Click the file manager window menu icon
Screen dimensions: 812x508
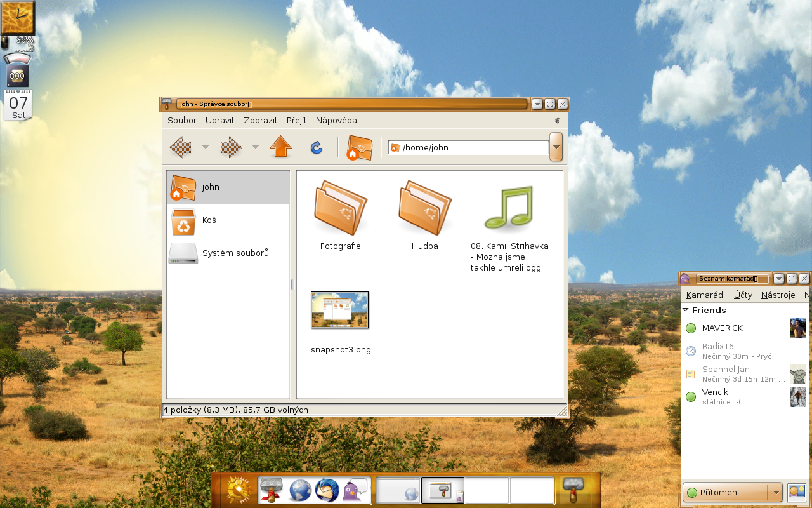tap(167, 104)
